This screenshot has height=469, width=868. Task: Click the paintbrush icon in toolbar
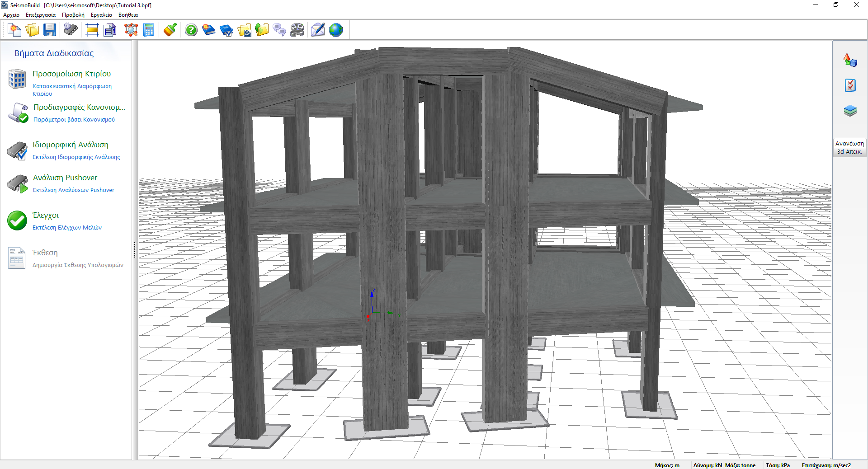tap(170, 30)
